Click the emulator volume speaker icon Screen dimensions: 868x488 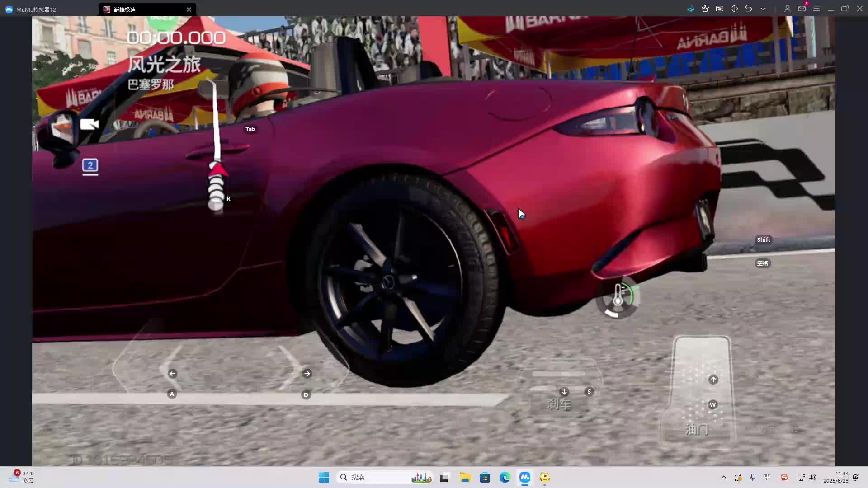pos(734,9)
